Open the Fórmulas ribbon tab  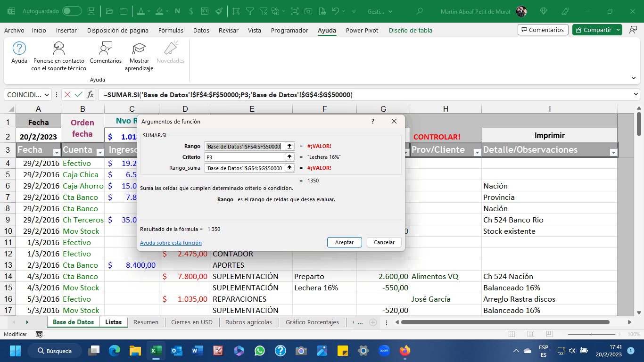coord(171,30)
